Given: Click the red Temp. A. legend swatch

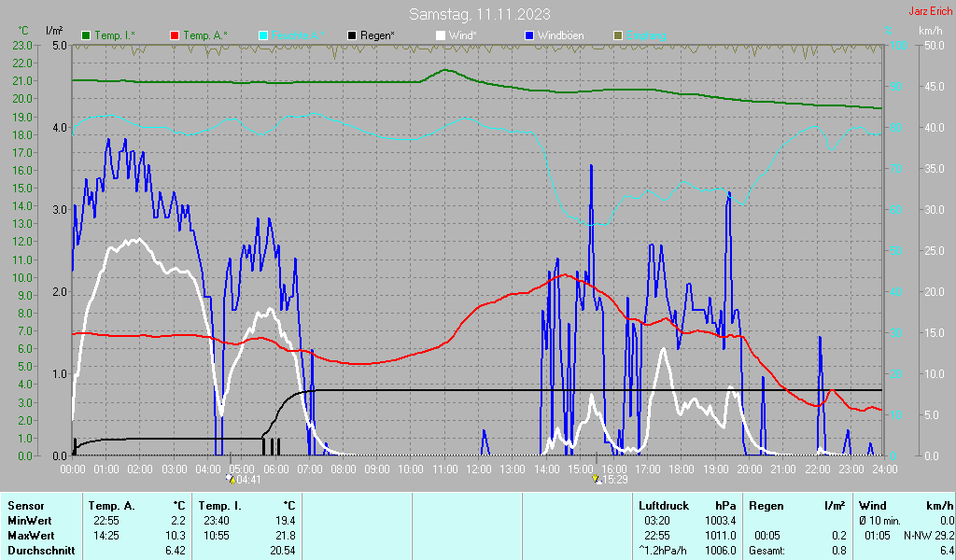Looking at the screenshot, I should click(x=175, y=36).
